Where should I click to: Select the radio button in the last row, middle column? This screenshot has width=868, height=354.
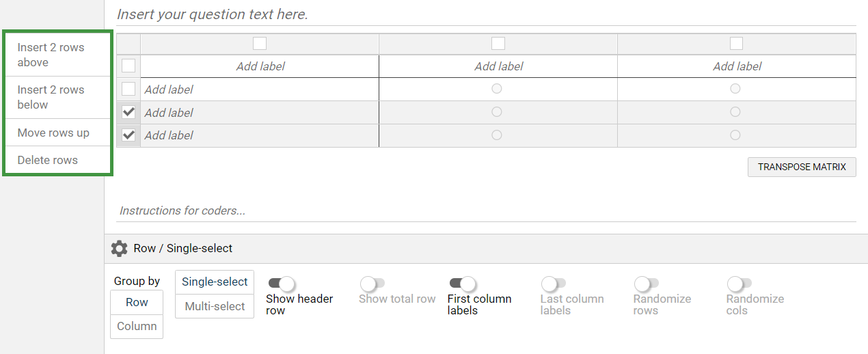point(497,135)
